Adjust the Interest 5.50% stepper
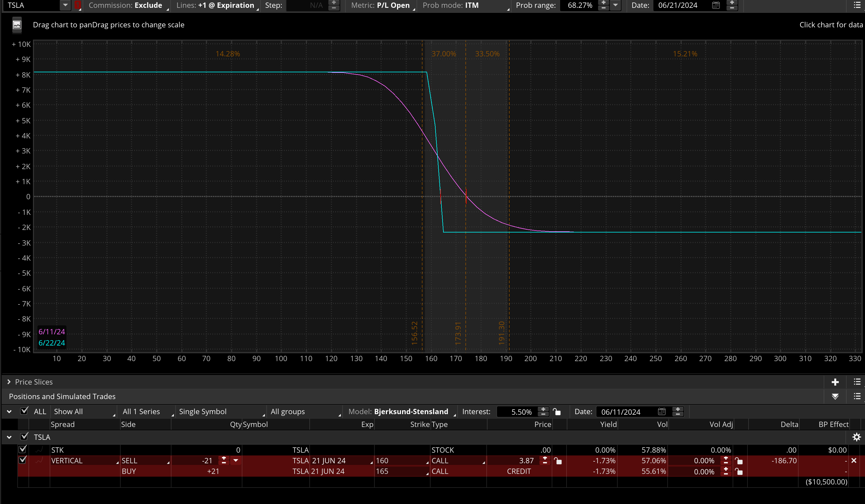 543,411
